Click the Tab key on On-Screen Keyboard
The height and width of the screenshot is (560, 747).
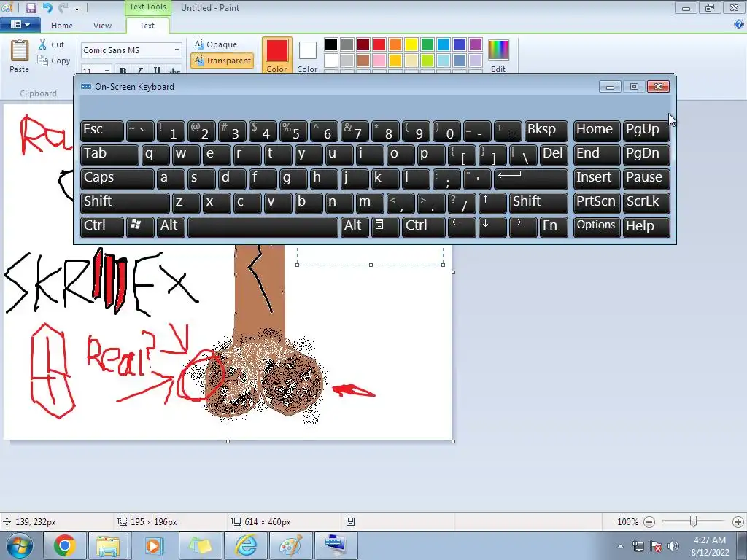pos(109,155)
